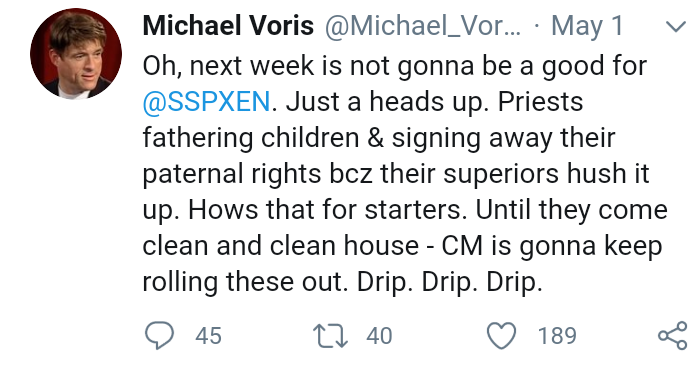
Task: Retweet using the circular arrows icon
Action: (x=330, y=336)
